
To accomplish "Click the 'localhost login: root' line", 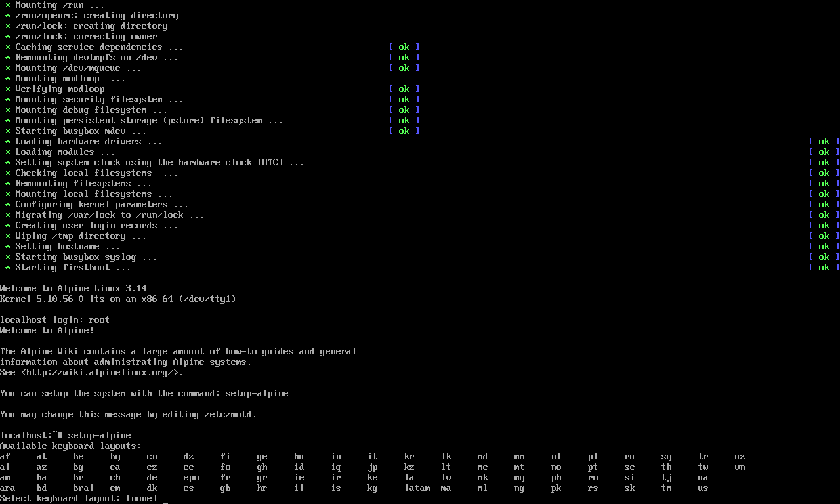I will tap(55, 320).
